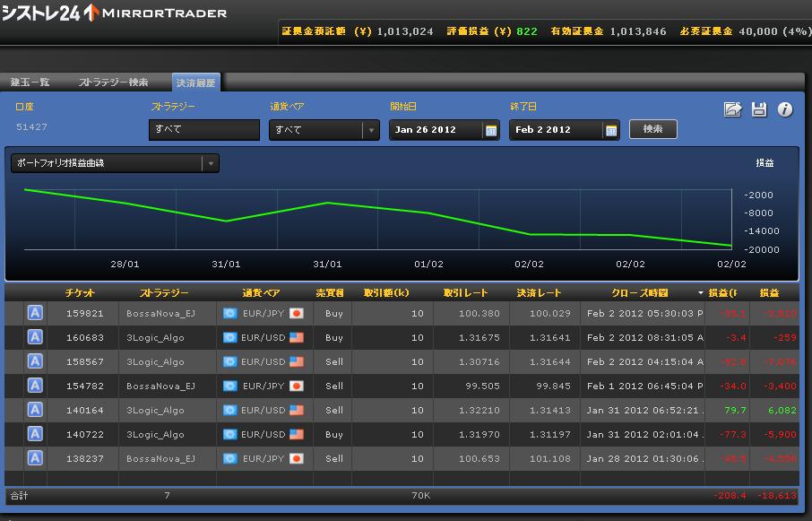This screenshot has width=812, height=521.
Task: Click the A icon for ticket 140164
Action: [x=35, y=410]
